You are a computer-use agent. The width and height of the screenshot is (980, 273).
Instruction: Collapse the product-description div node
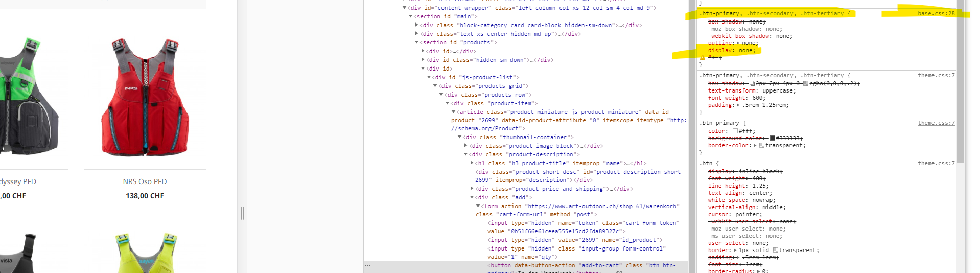[466, 154]
